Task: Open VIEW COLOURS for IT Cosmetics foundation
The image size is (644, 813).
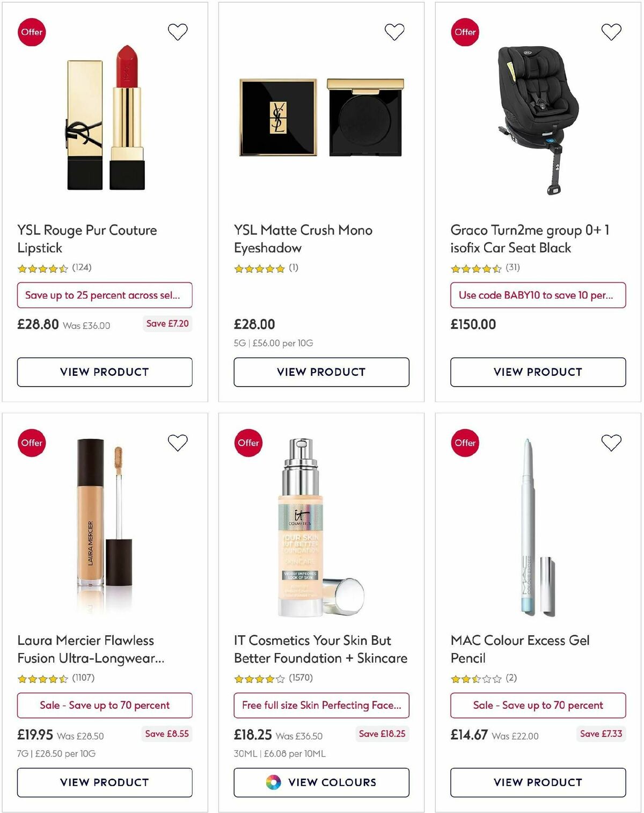Action: (x=320, y=782)
